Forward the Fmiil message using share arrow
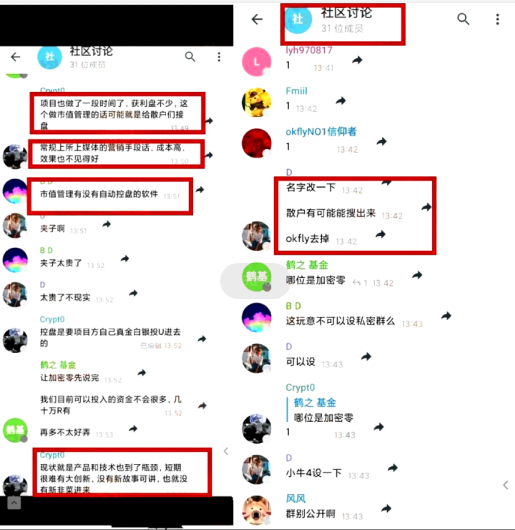Screen dimensions: 515x530 click(341, 101)
